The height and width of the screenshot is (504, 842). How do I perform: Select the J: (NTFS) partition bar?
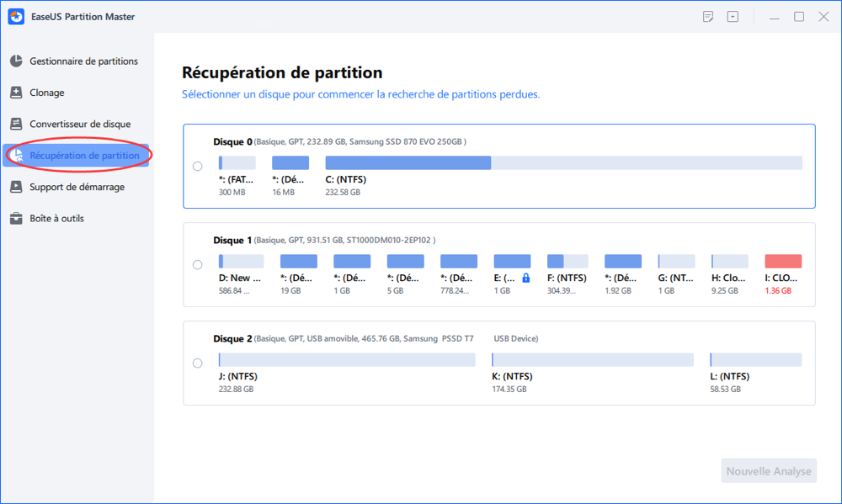click(347, 359)
